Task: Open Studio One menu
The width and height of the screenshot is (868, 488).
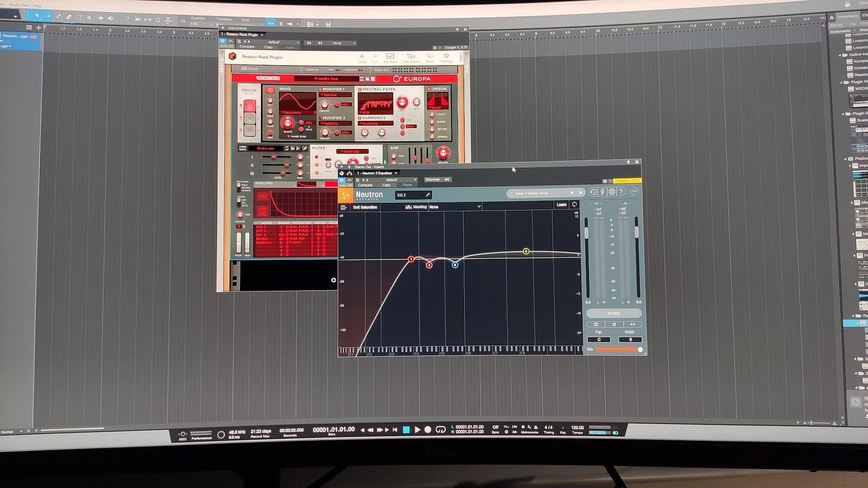Action: pos(18,5)
